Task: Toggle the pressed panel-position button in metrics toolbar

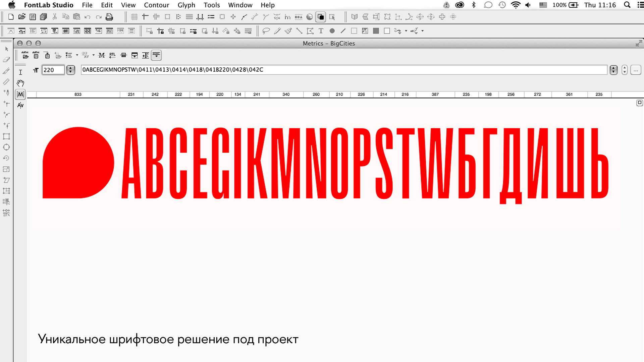Action: (156, 55)
